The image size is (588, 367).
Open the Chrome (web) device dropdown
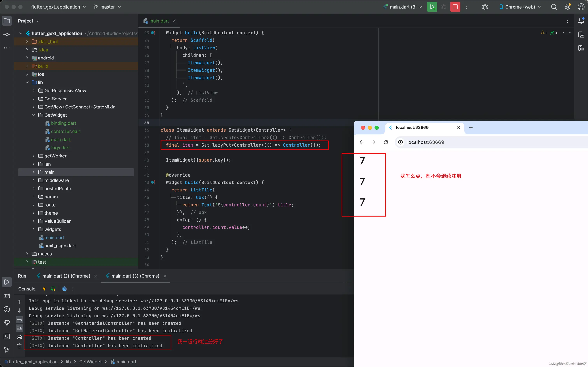pyautogui.click(x=520, y=7)
